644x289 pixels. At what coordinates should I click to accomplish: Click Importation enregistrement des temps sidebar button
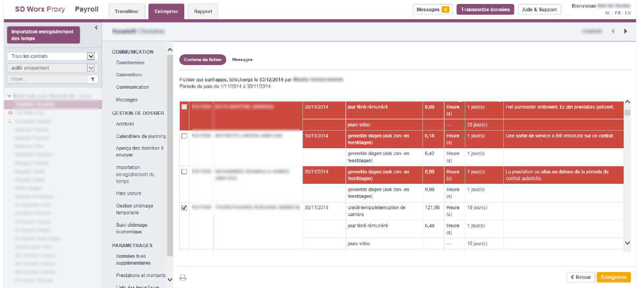coord(43,35)
